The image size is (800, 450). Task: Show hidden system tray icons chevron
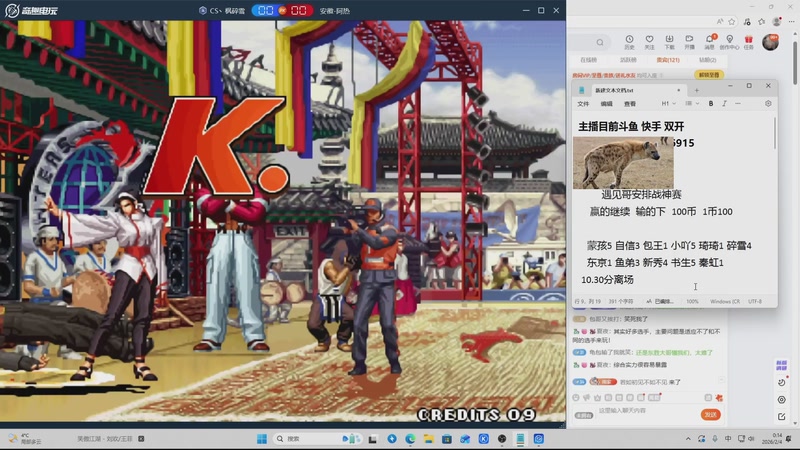coord(688,439)
